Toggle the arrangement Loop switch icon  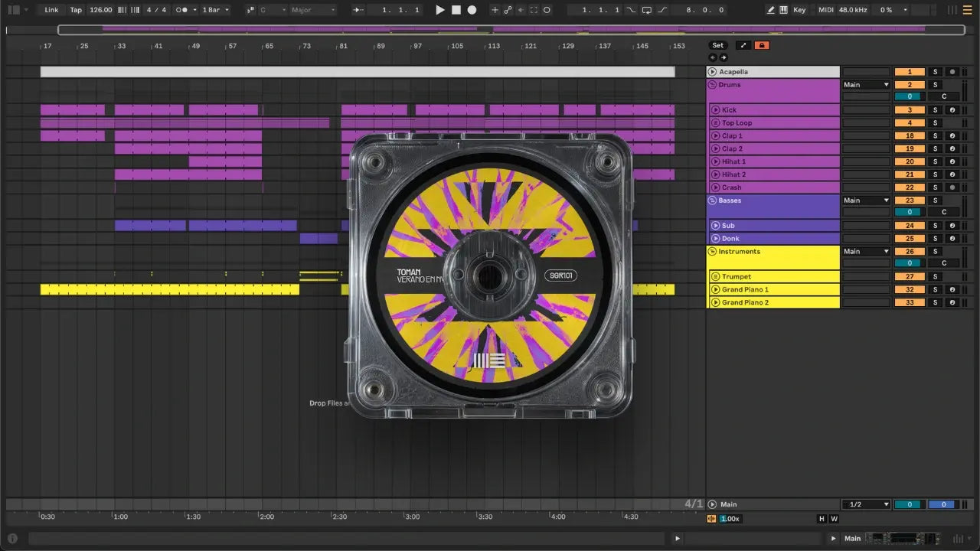(647, 10)
